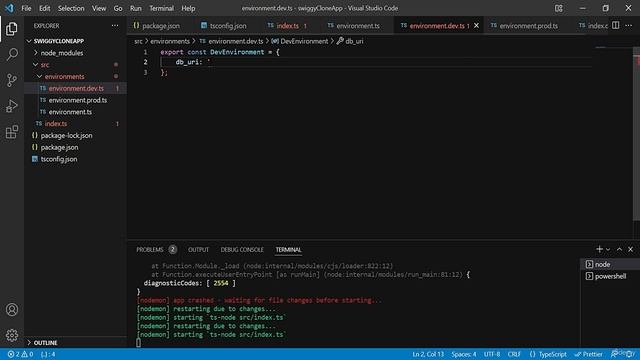Show the DEBUG CONSOLE panel tab
The height and width of the screenshot is (360, 640).
click(242, 249)
